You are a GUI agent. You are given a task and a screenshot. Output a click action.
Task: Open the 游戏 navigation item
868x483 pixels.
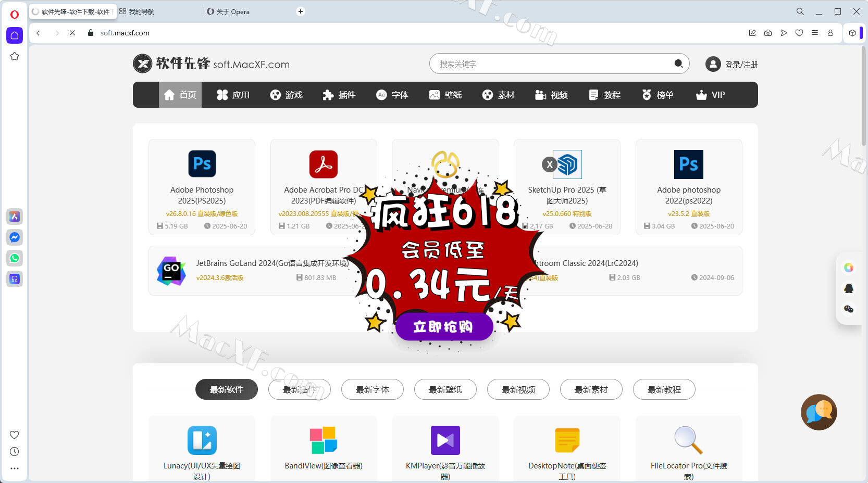pyautogui.click(x=286, y=95)
